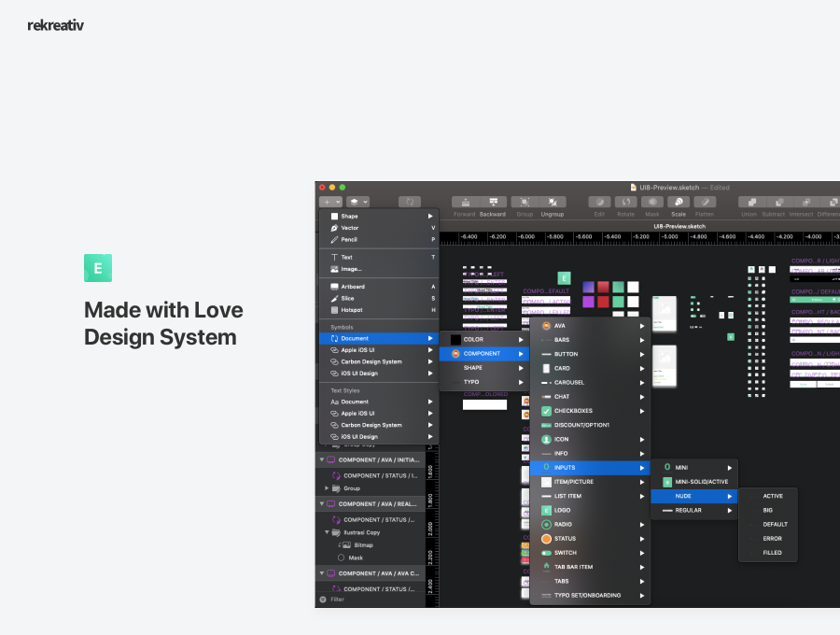The height and width of the screenshot is (635, 840).
Task: Open the COLOR symbol submenu
Action: point(473,339)
